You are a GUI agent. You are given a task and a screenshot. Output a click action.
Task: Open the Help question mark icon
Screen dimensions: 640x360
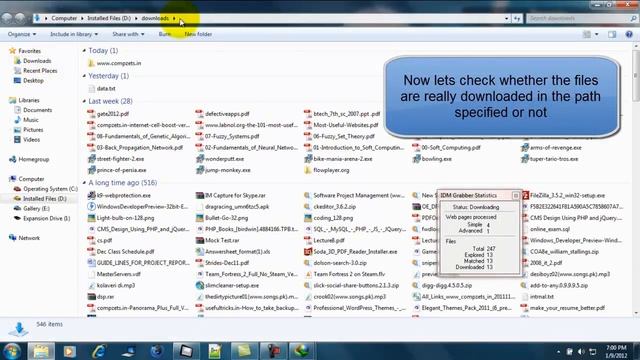pyautogui.click(x=629, y=35)
